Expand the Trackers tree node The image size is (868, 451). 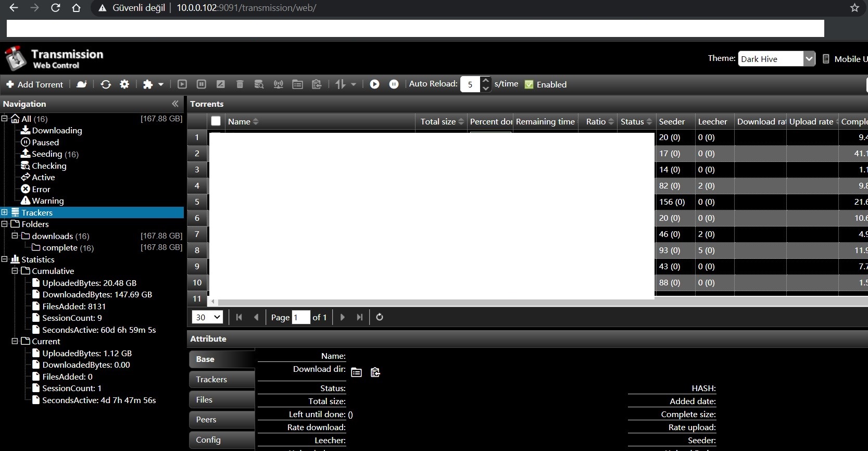5,212
